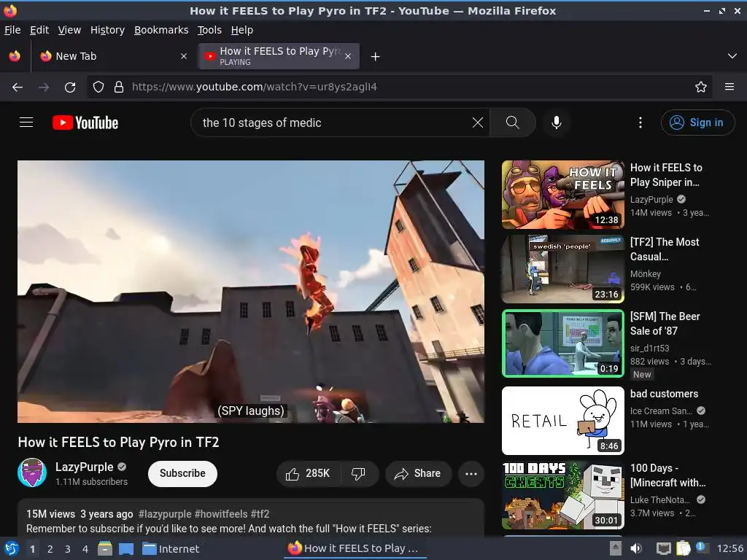This screenshot has width=747, height=560.
Task: Open How it FEELS to Play Sniper thumbnail
Action: [562, 195]
